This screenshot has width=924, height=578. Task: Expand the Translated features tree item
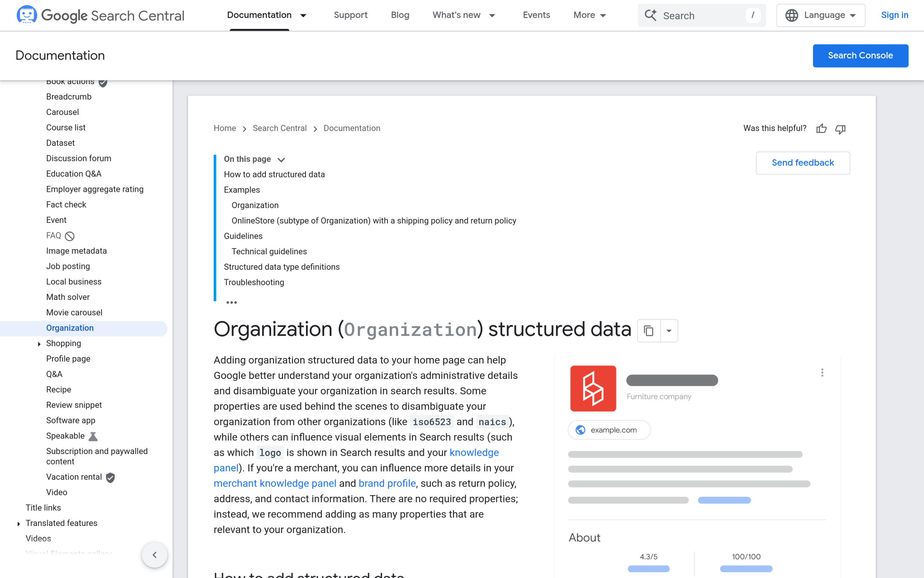pyautogui.click(x=18, y=524)
